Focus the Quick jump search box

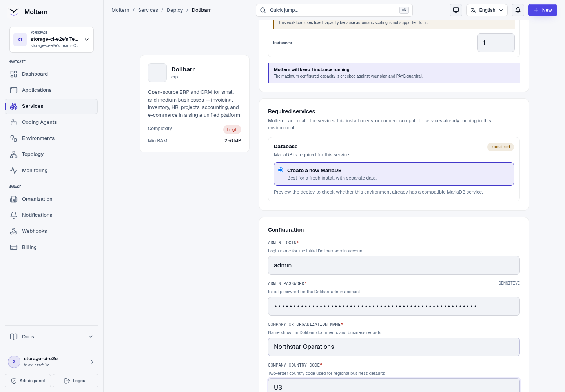(x=334, y=10)
